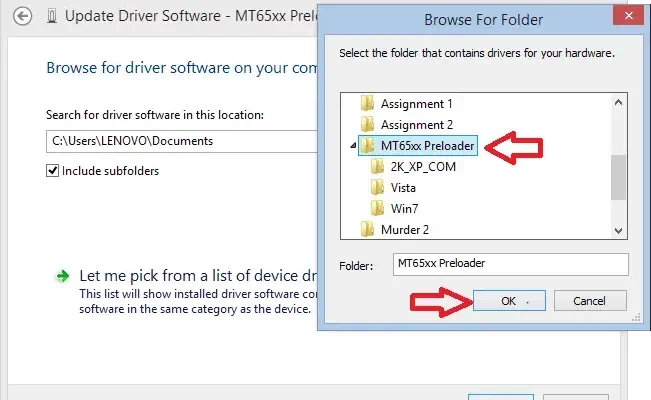Click the 2K_XP_COM folder icon

point(378,167)
